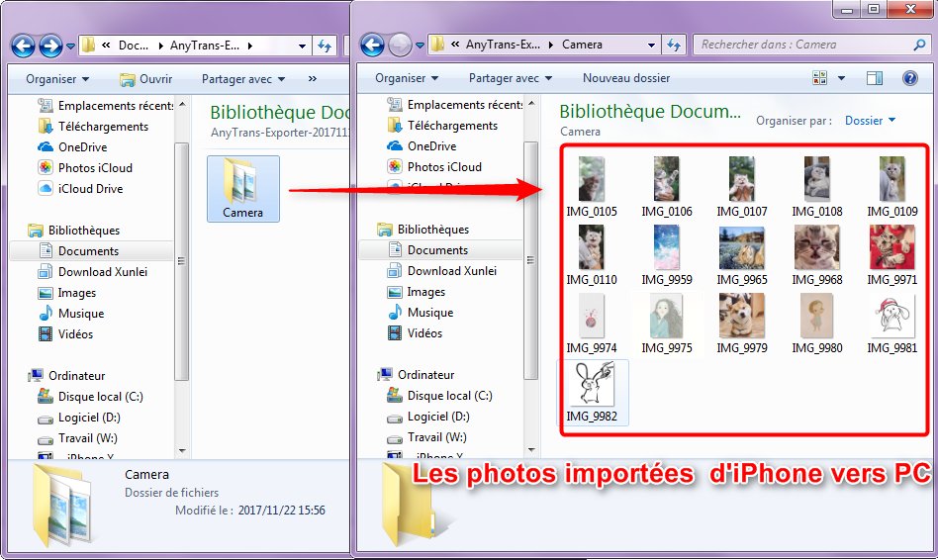Open Emplacements récents in left window

tap(105, 106)
